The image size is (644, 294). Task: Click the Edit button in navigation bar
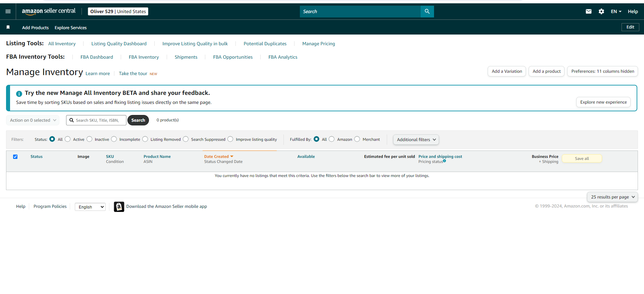tap(630, 27)
